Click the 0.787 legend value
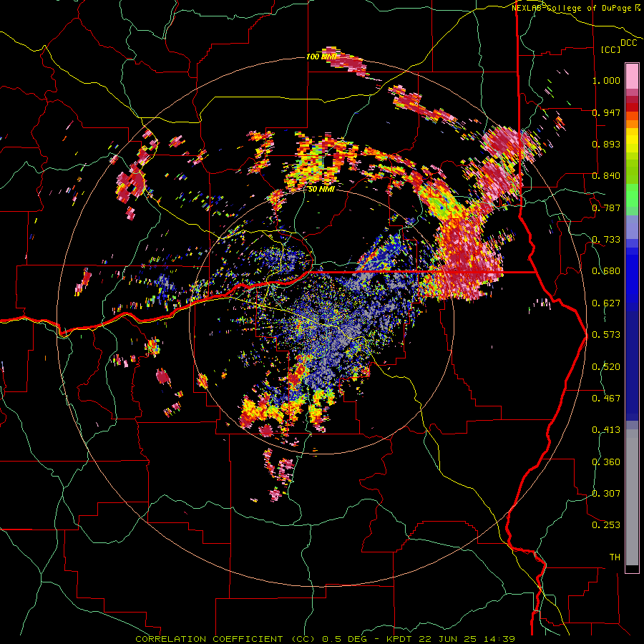Screen dimensions: 644x644 point(606,208)
